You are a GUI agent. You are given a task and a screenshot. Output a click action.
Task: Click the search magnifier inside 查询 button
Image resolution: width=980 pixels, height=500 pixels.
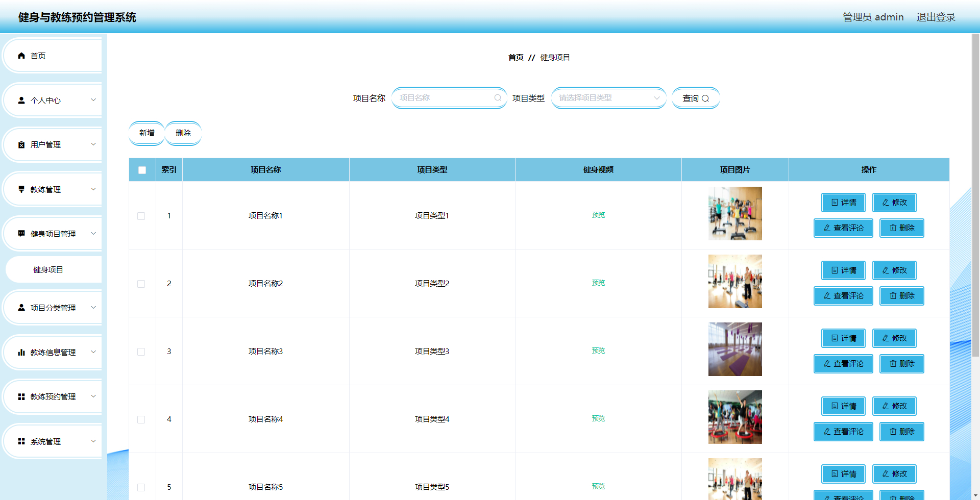(x=706, y=98)
